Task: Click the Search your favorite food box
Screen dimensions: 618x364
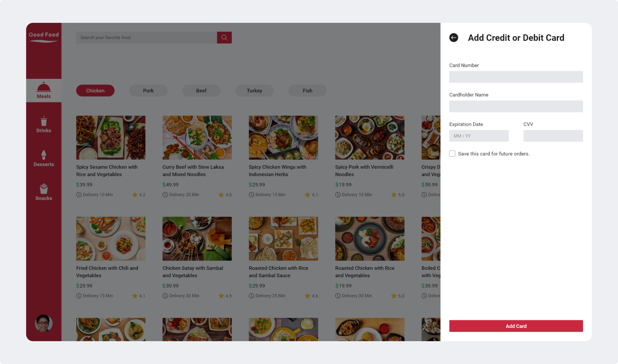Action: tap(146, 38)
